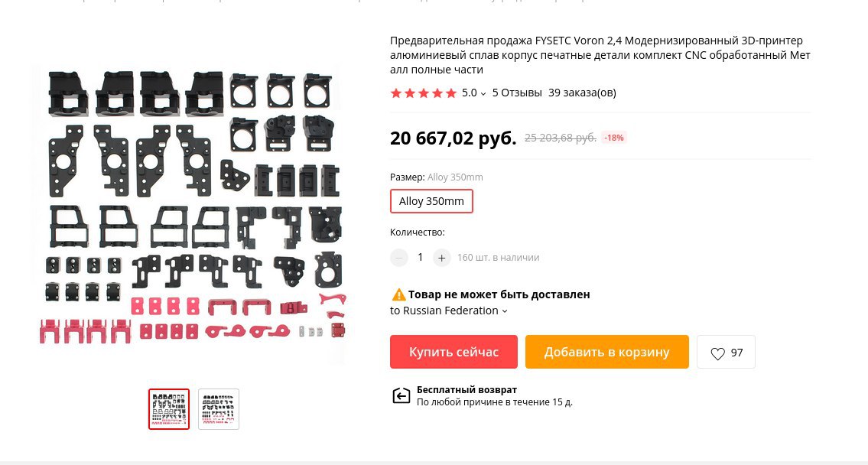Buy now with the Купить сейчас button
The height and width of the screenshot is (465, 868).
click(x=454, y=352)
